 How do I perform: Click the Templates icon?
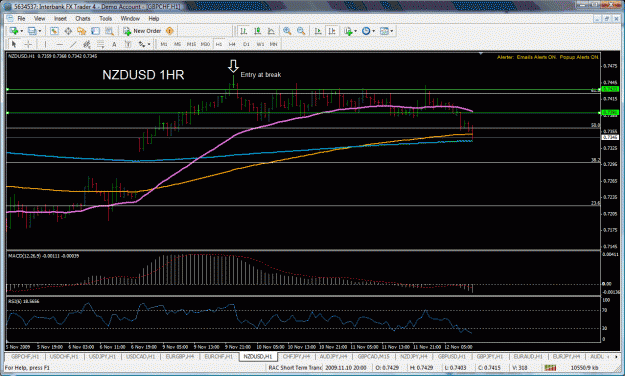[384, 31]
